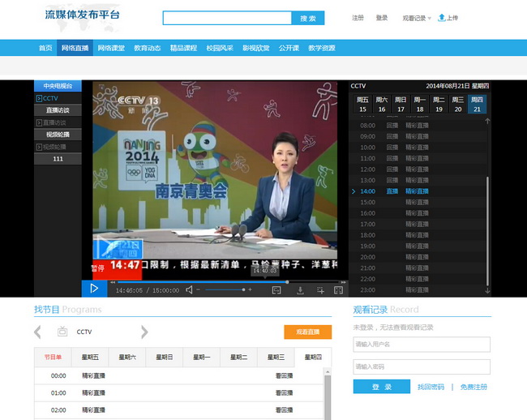Click the 请输入密码 password field

422,367
